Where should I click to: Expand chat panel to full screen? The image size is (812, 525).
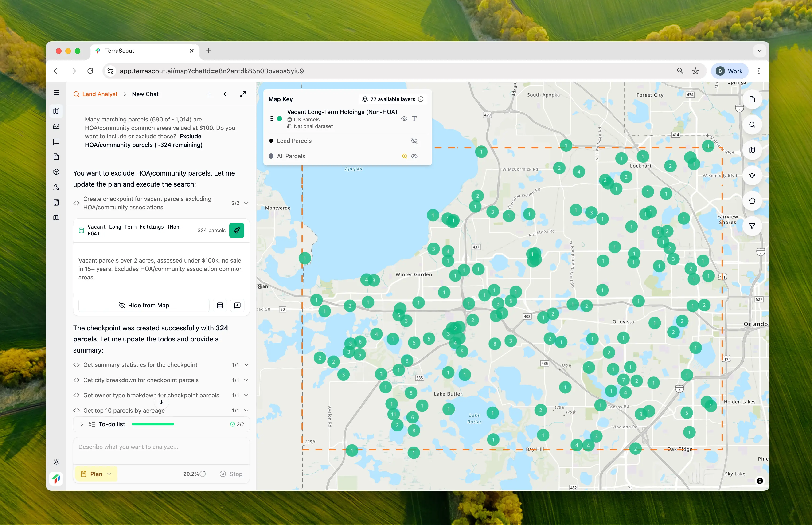pyautogui.click(x=243, y=94)
